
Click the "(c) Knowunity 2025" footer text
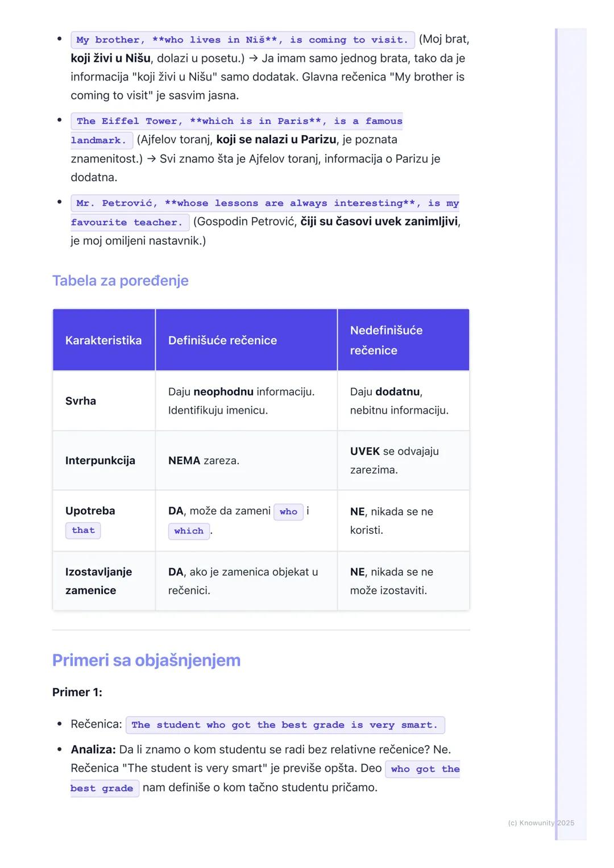pyautogui.click(x=541, y=823)
